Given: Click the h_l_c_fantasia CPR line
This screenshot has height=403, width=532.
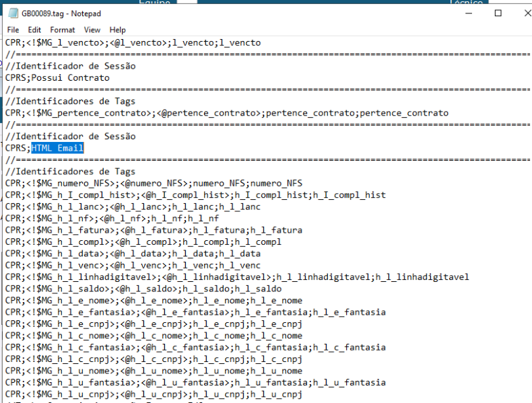Looking at the screenshot, I should click(x=195, y=347).
